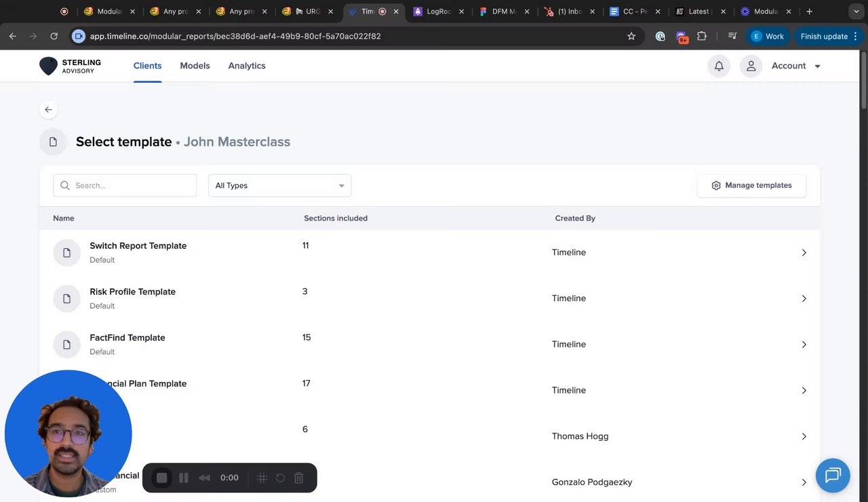Image resolution: width=868 pixels, height=502 pixels.
Task: Expand the Account dropdown menu
Action: point(796,66)
